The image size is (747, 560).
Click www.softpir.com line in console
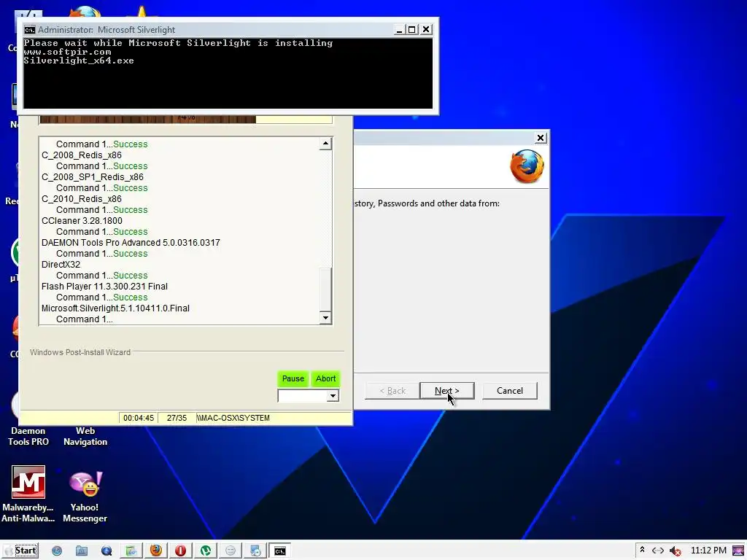[x=67, y=52]
